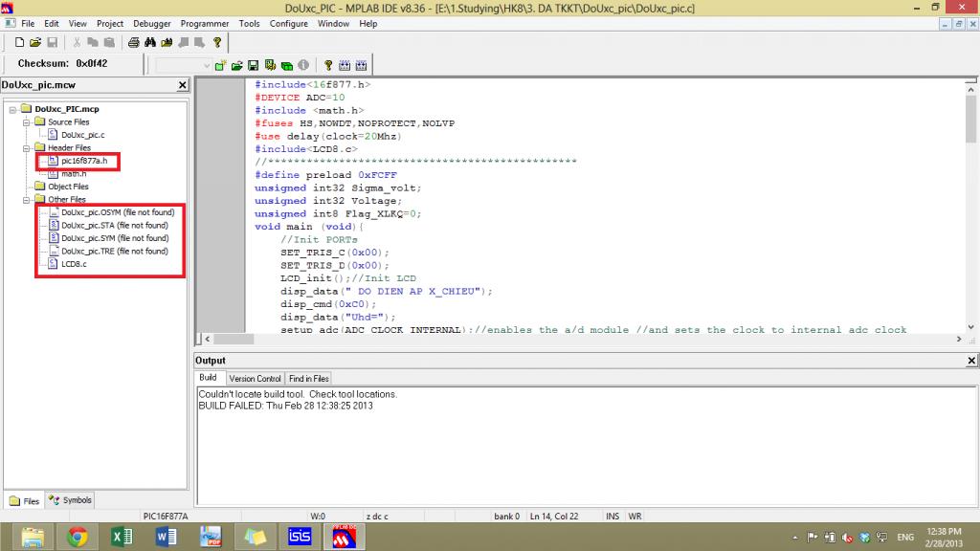
Task: Click the New File toolbar icon
Action: [19, 43]
